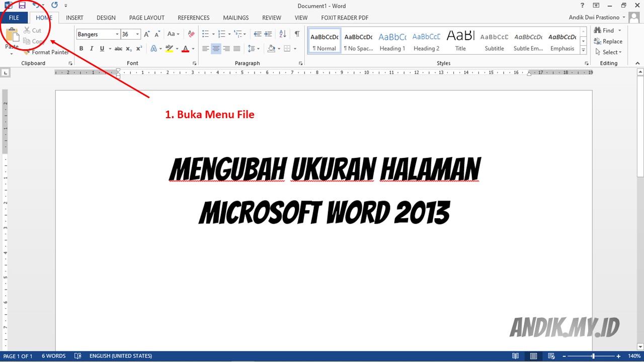Viewport: 644px width, 362px height.
Task: Expand bullets list dropdown arrow
Action: tap(213, 34)
